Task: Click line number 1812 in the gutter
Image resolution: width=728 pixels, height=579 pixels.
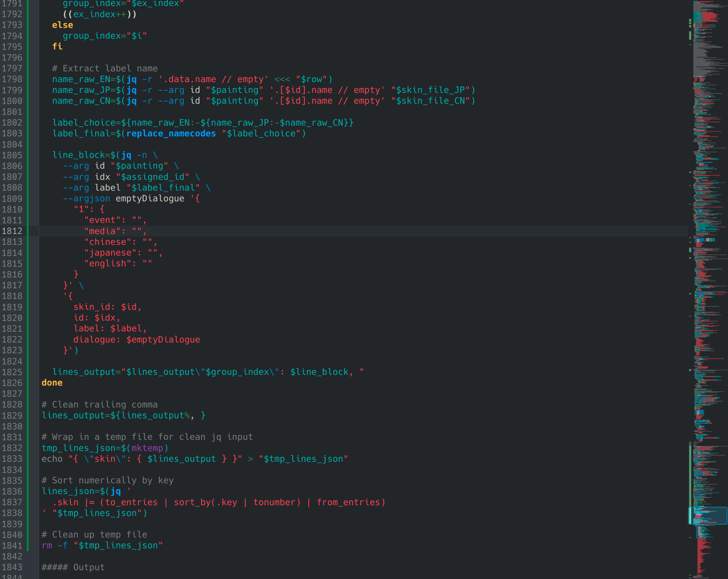Action: (x=12, y=231)
